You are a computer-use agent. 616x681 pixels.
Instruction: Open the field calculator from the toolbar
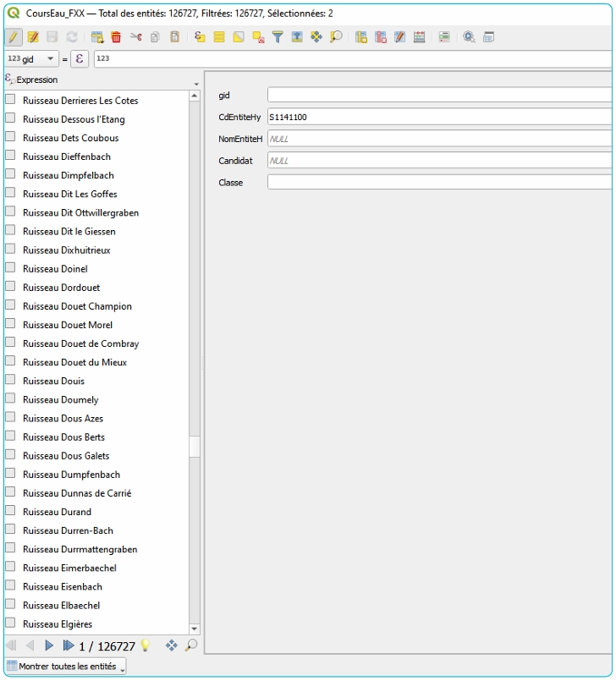(x=419, y=37)
